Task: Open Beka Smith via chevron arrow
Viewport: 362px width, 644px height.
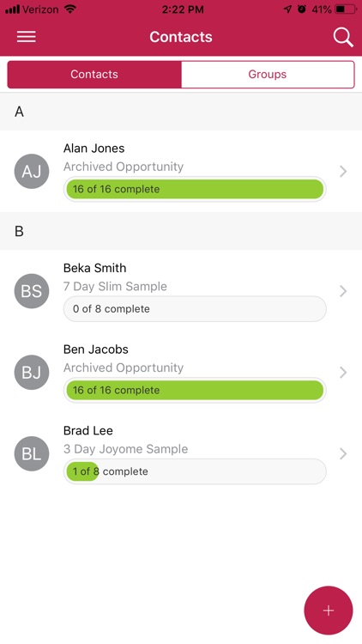Action: point(343,291)
